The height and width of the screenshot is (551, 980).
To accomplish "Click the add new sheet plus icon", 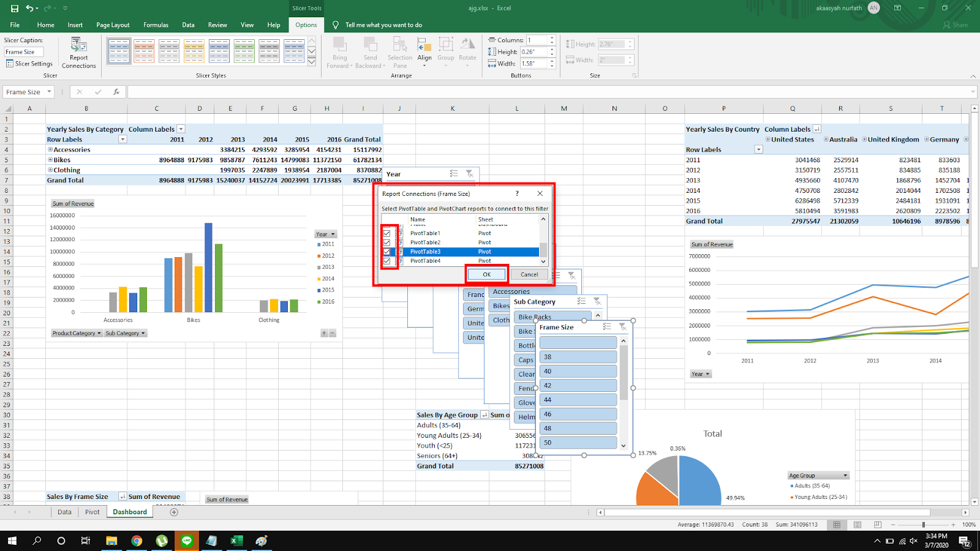I will click(x=174, y=512).
